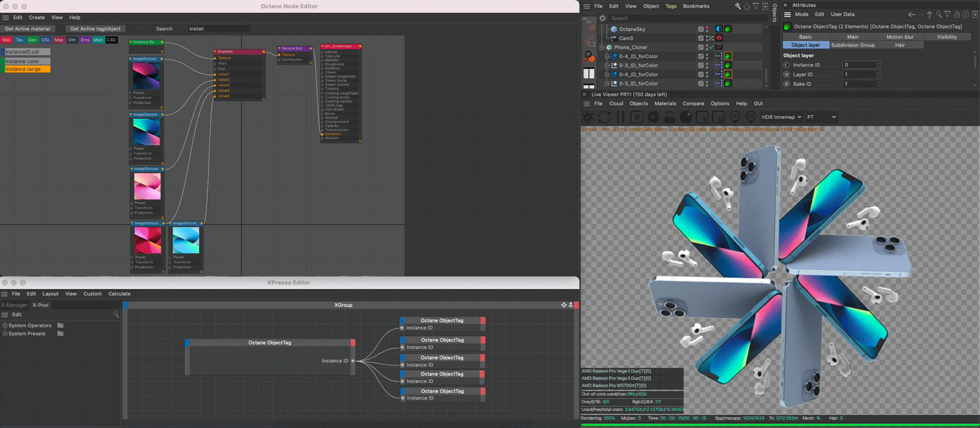Toggle the C4D node category filter
The height and width of the screenshot is (428, 980).
[112, 40]
